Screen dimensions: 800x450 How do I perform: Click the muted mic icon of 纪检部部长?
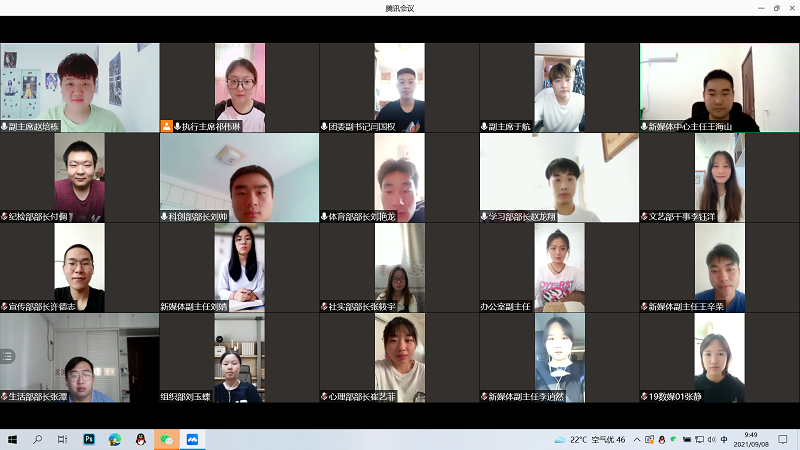click(4, 217)
